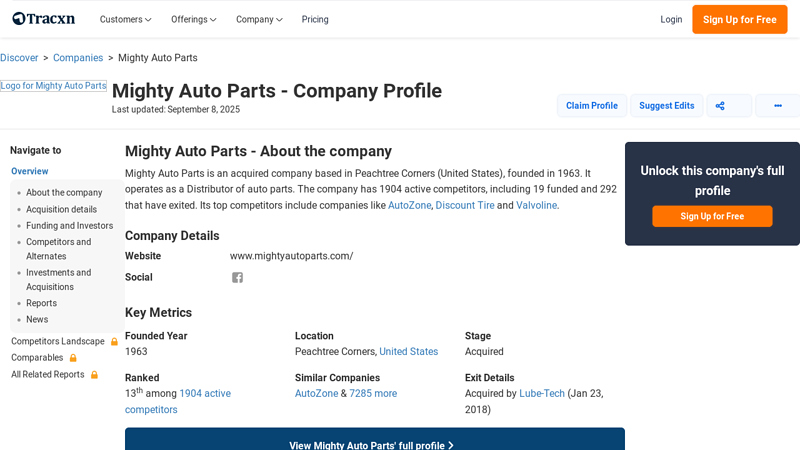Click the Suggest Edits button
The width and height of the screenshot is (800, 450).
coord(667,106)
